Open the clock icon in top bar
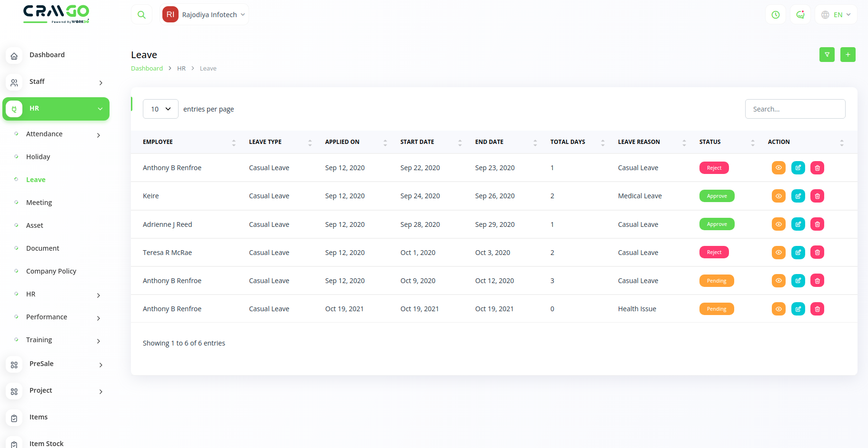868x448 pixels. [x=776, y=15]
